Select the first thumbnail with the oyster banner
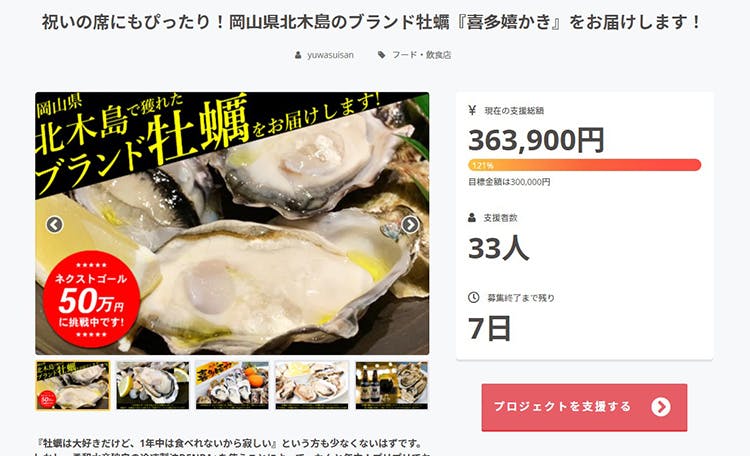 [x=73, y=386]
